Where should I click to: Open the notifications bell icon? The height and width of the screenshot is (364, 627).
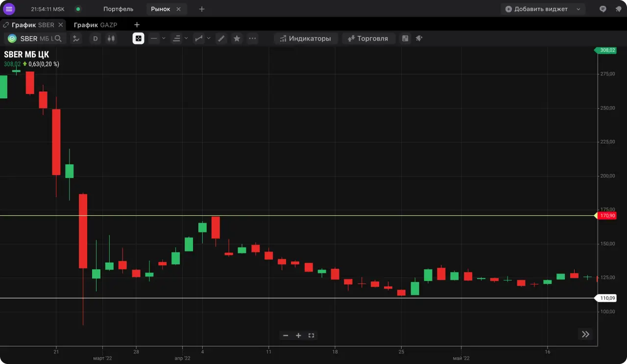pyautogui.click(x=617, y=9)
